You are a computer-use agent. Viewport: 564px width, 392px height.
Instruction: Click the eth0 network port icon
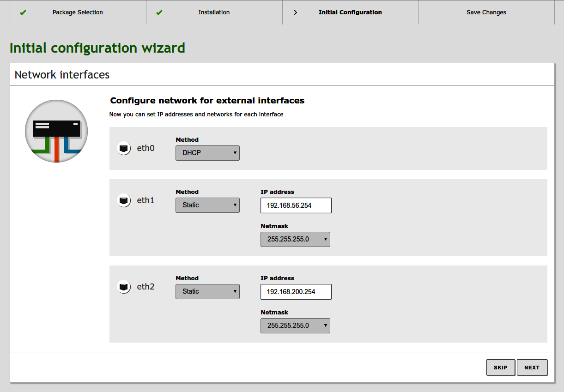(124, 148)
